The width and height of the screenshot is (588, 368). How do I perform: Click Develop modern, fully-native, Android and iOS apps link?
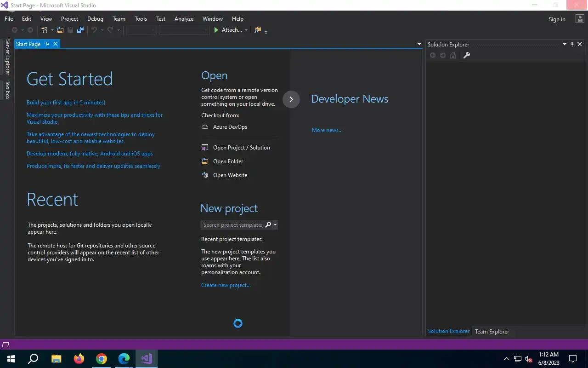(90, 154)
